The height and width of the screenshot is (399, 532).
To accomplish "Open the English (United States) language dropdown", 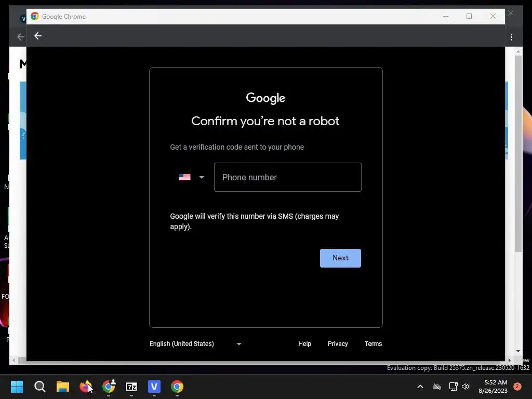I will tap(195, 344).
